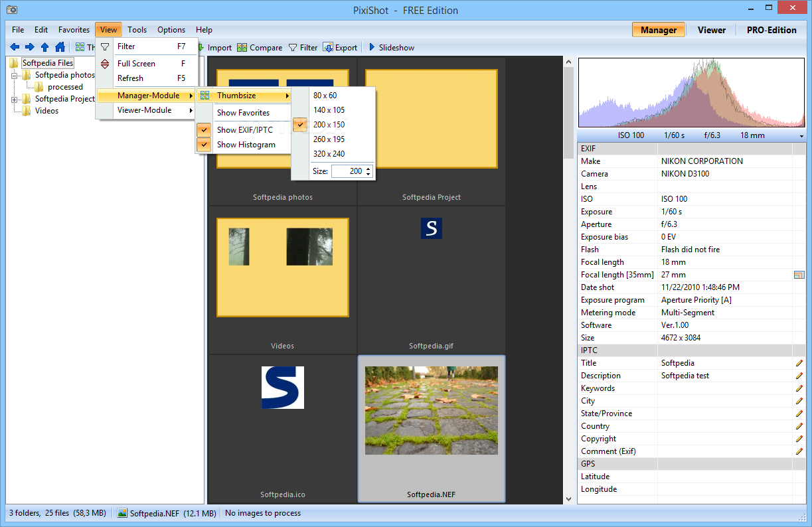Open the Options menu
Screen dimensions: 812x527
coord(171,30)
